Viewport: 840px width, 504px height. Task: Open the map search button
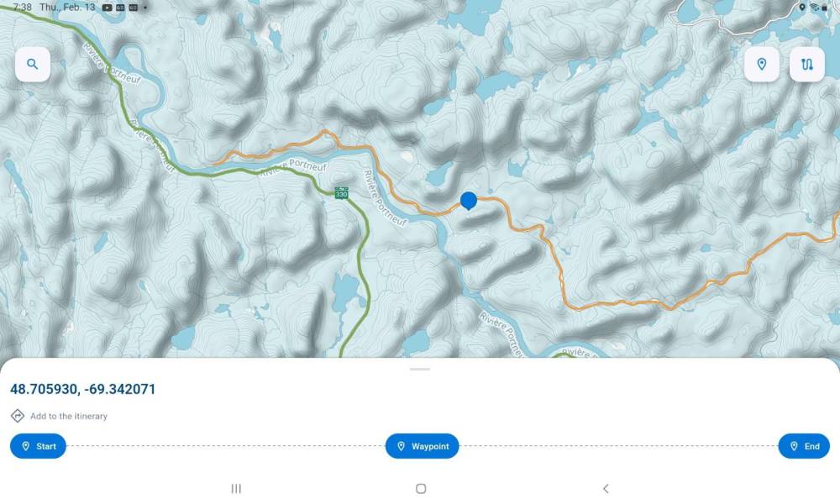point(33,65)
